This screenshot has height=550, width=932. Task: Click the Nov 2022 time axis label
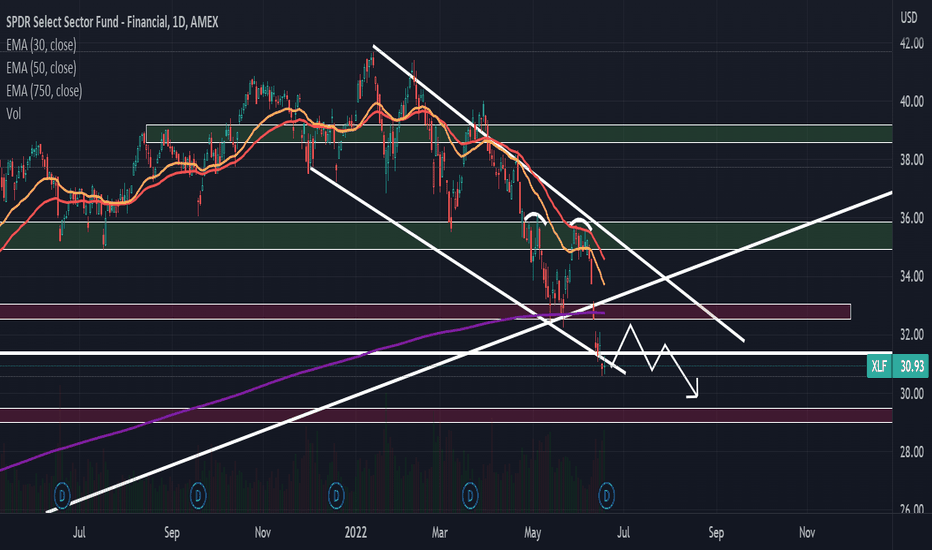point(807,532)
